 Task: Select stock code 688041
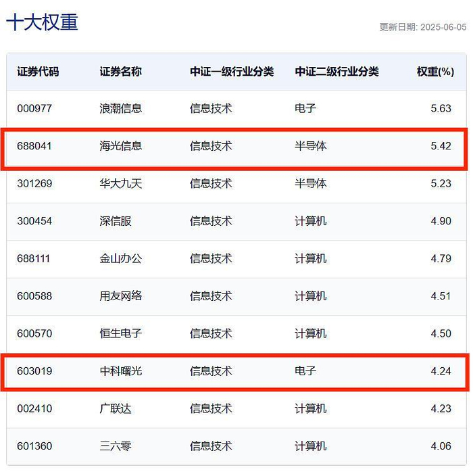tap(34, 146)
